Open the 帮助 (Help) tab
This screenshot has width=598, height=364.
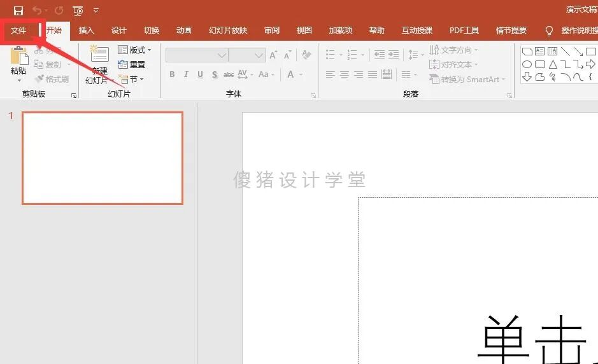pos(377,31)
